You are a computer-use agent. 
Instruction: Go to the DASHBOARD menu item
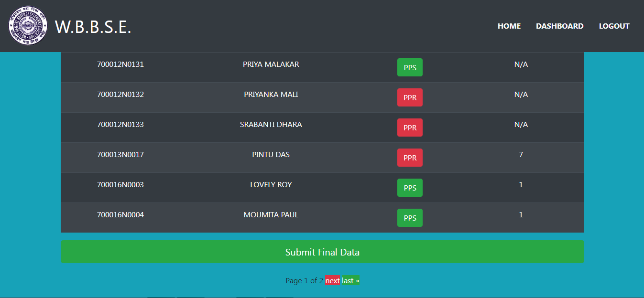(559, 26)
